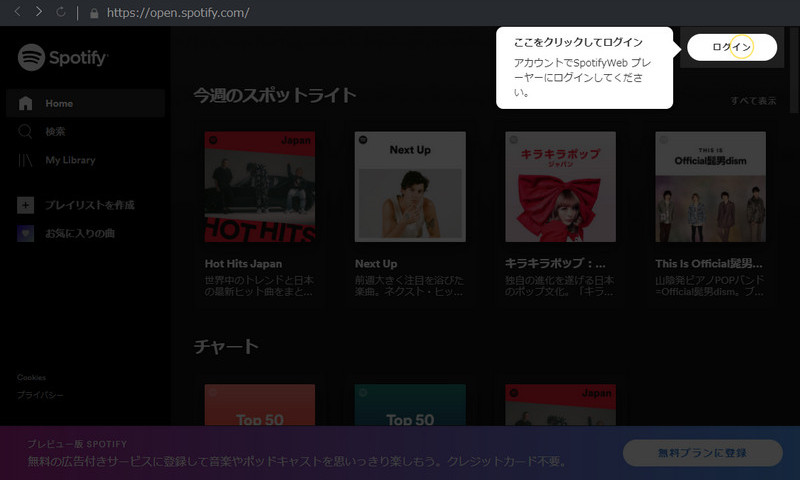Click Hot Hits Japan description text
Screen dimensions: 800x480
259,286
